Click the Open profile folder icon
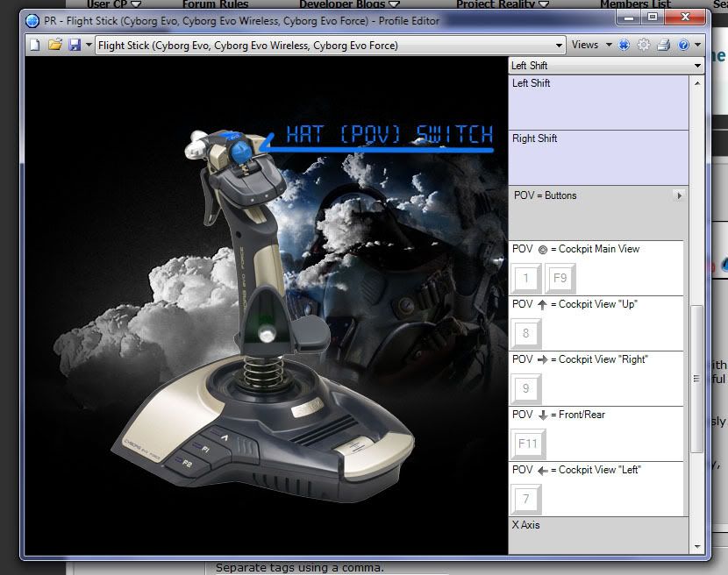Screen dimensions: 728x575 (x=54, y=45)
